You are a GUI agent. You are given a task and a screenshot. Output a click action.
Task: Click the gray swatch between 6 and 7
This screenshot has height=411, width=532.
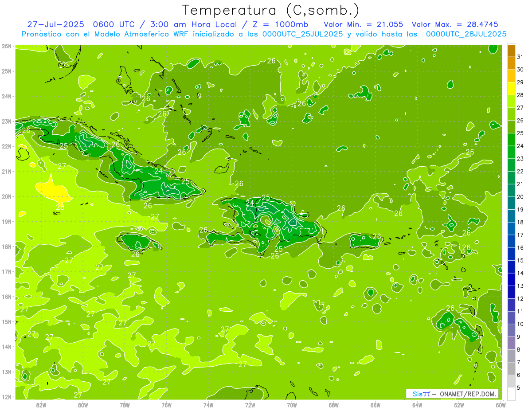(511, 368)
